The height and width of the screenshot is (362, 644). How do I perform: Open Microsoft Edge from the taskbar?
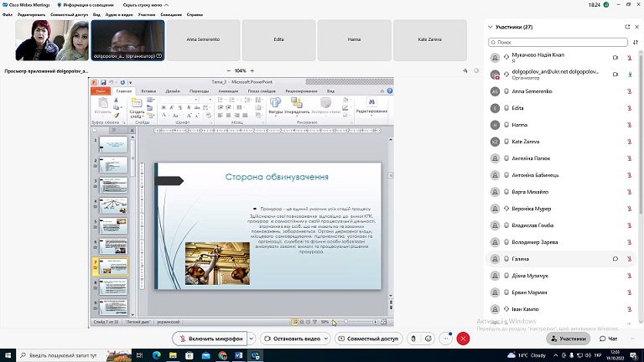point(157,355)
